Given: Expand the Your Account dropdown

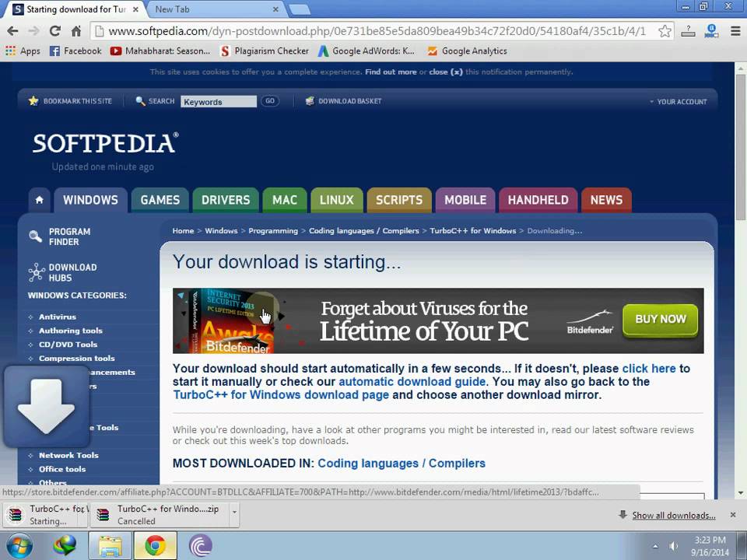Looking at the screenshot, I should click(x=678, y=101).
